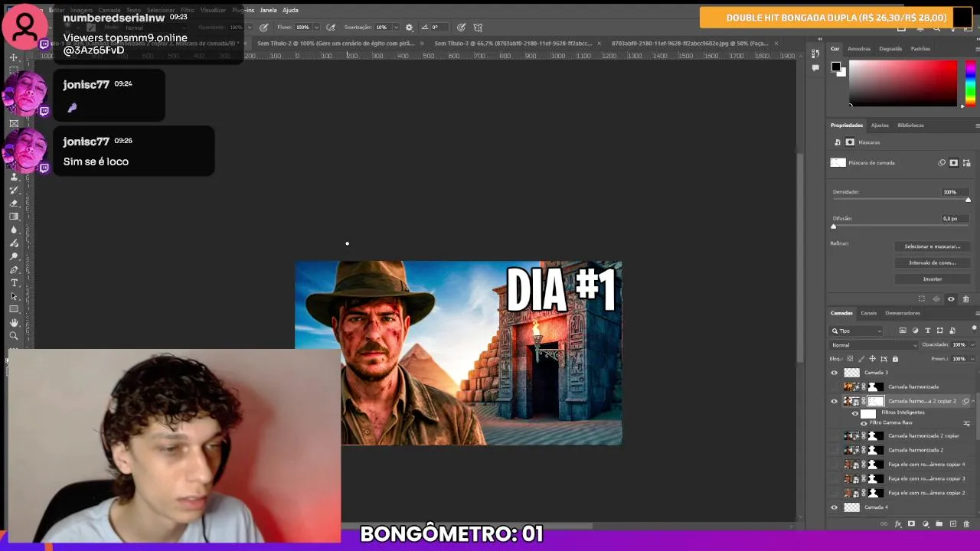The width and height of the screenshot is (980, 551).
Task: Select the Eraser tool
Action: (14, 203)
